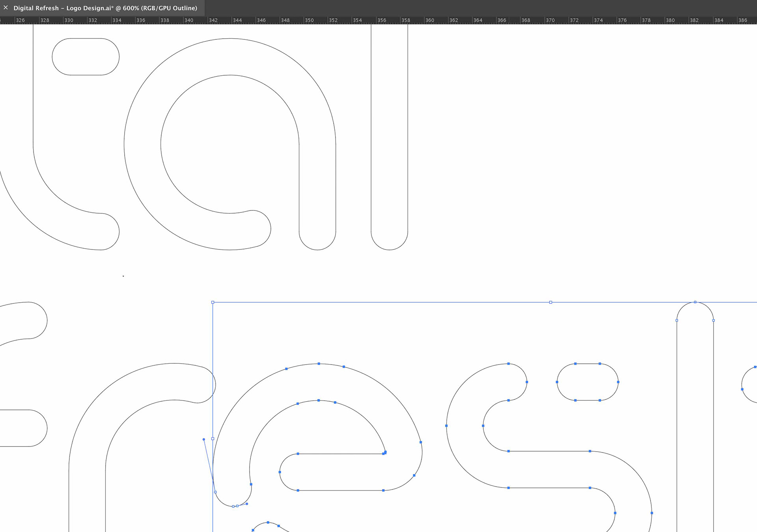Click the direction handle endpoint below e's bottom terminal
The image size is (757, 532).
[247, 504]
